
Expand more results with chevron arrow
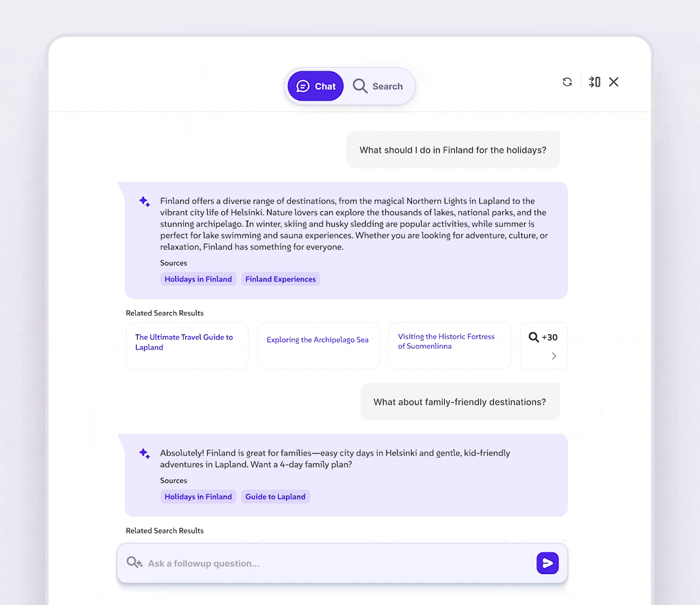pos(554,356)
